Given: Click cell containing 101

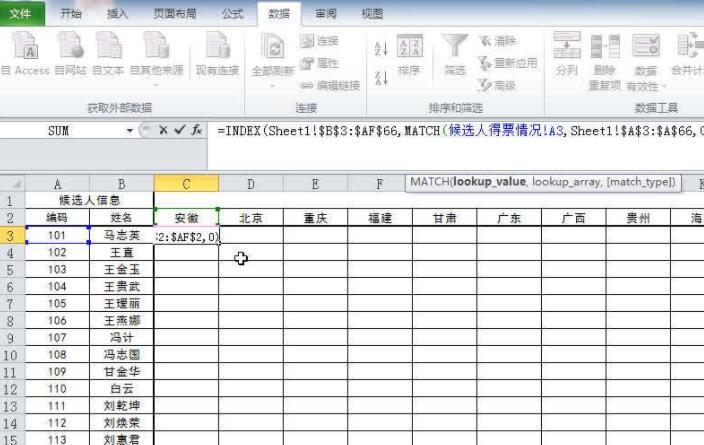Looking at the screenshot, I should pos(57,235).
